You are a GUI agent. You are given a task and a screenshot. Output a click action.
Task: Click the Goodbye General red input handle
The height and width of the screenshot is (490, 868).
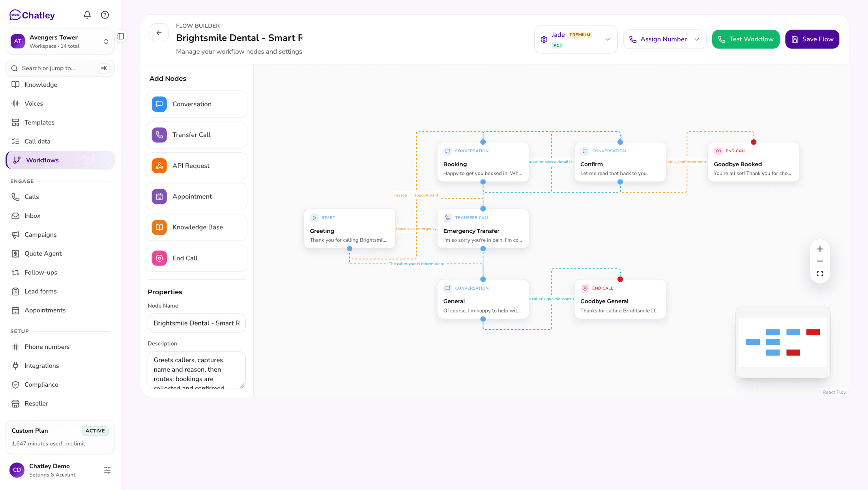pos(620,279)
